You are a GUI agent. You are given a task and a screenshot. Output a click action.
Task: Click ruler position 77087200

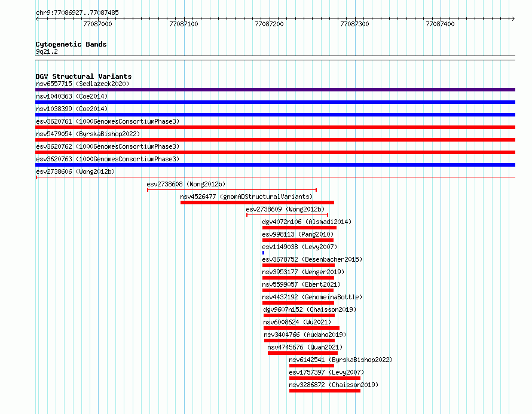tap(269, 24)
